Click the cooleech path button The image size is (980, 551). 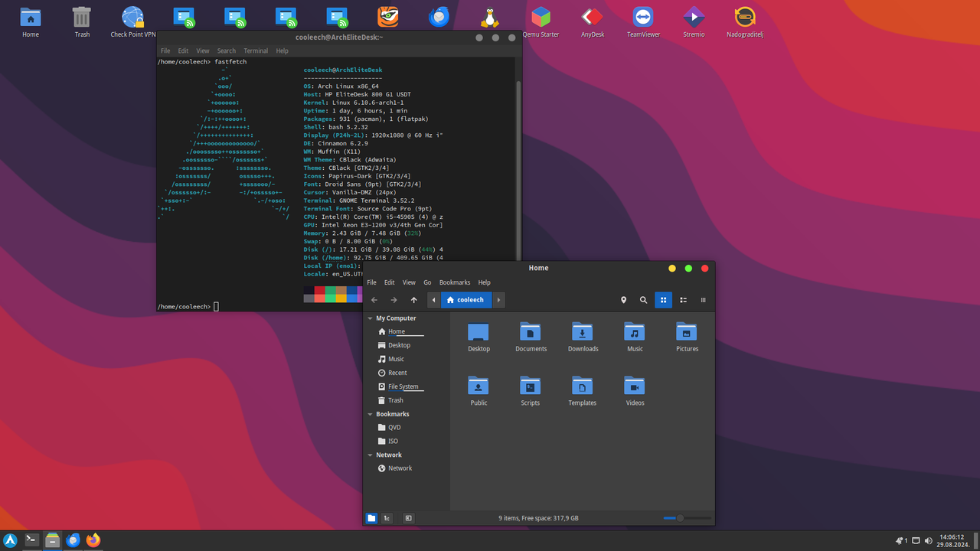[x=466, y=300]
